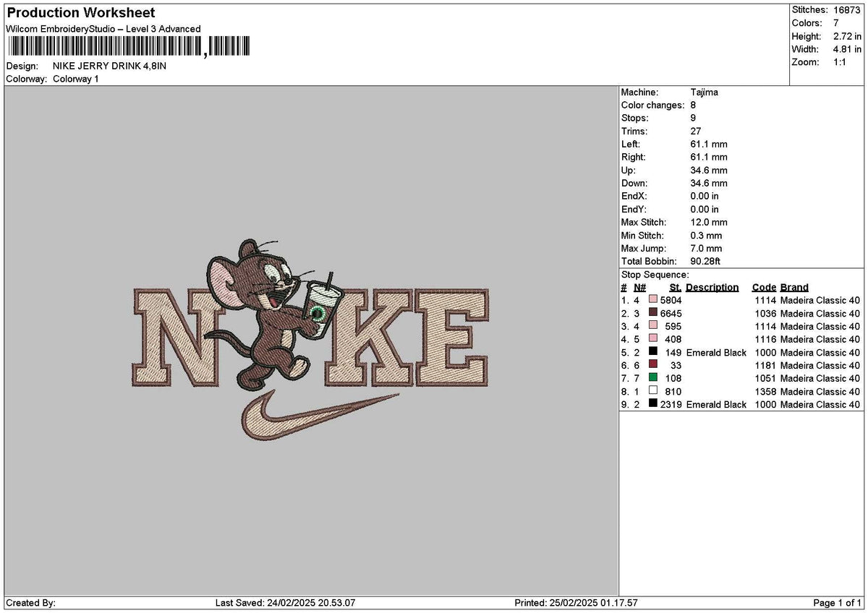
Task: Click the black swatch with 2319 stitches
Action: tap(653, 404)
